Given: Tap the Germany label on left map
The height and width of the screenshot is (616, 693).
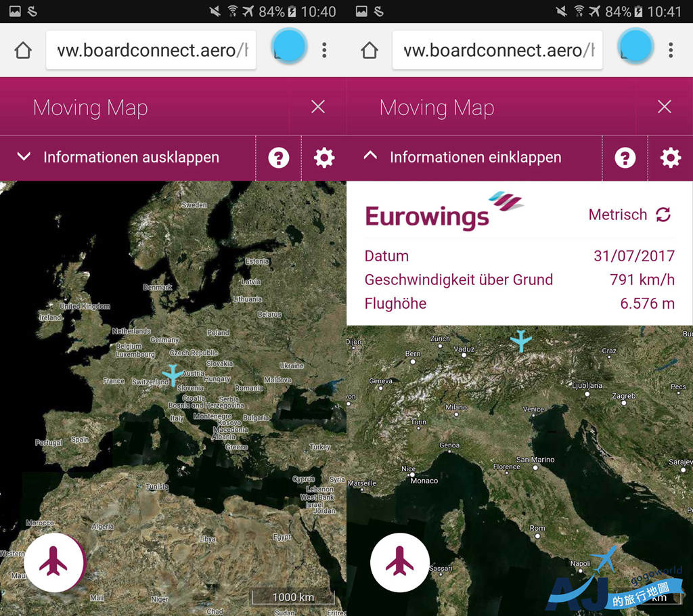Looking at the screenshot, I should (x=165, y=340).
